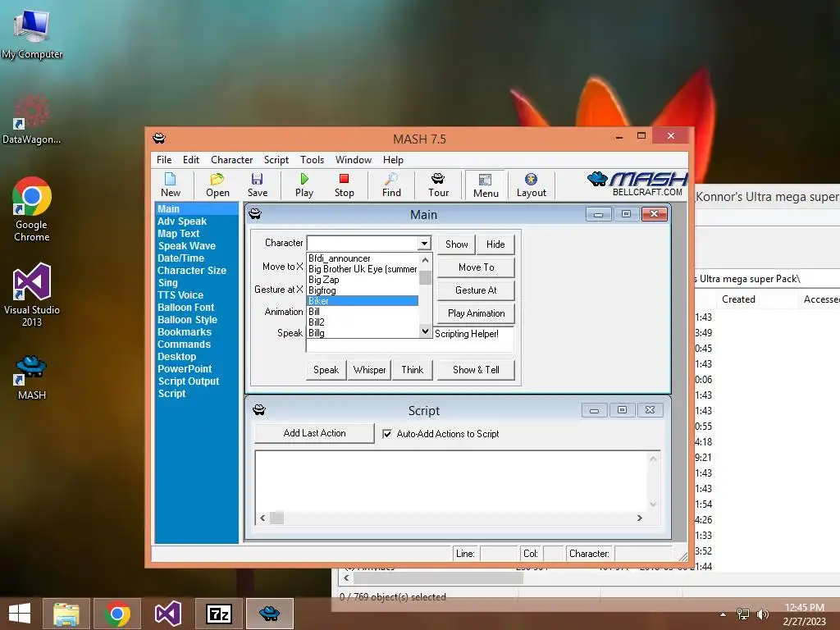Click the Main window's system icon
840x630 pixels.
255,214
